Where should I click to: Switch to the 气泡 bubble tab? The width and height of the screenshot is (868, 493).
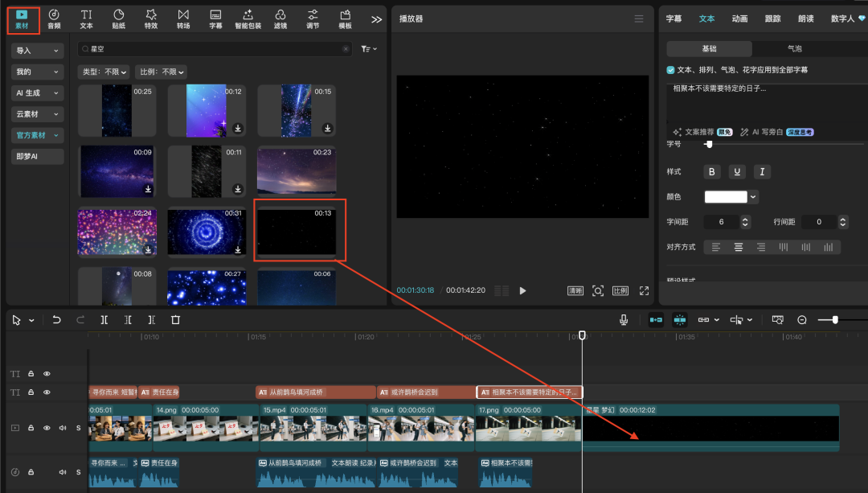click(794, 48)
